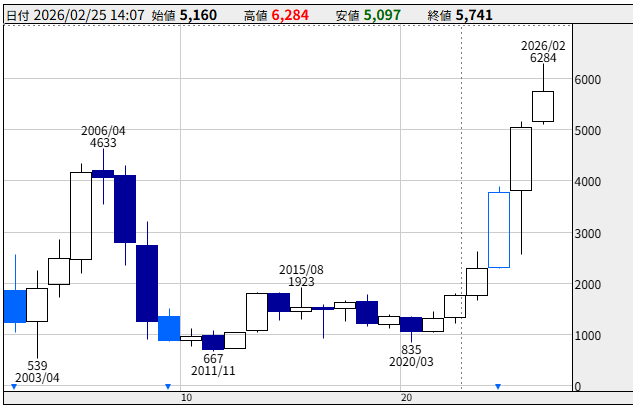The image size is (633, 405).
Task: Click the 2006/04 4633 high annotation
Action: point(103,137)
